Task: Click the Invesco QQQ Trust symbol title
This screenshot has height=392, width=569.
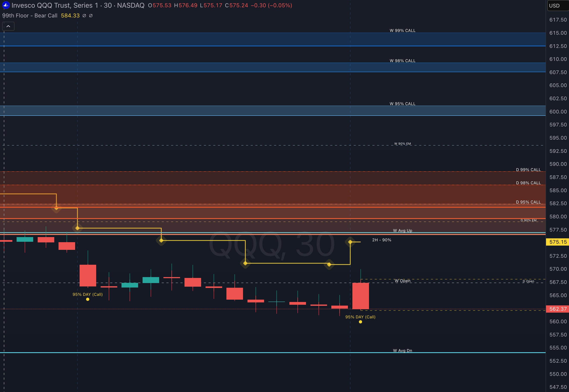Action: pyautogui.click(x=78, y=5)
